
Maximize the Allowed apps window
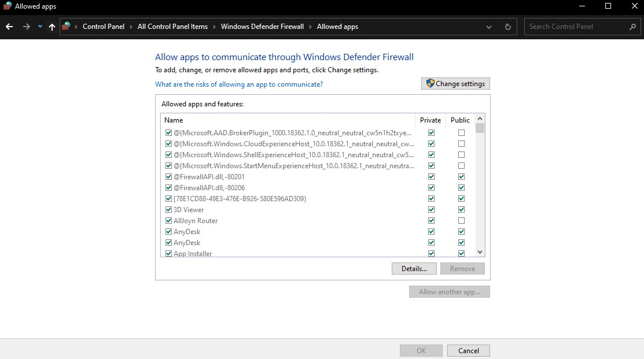608,6
